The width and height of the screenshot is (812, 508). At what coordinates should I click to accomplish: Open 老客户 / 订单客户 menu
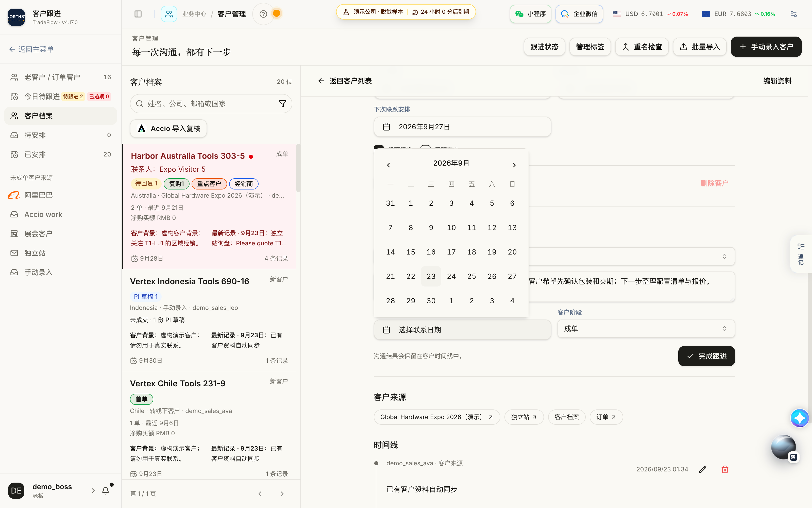click(61, 77)
